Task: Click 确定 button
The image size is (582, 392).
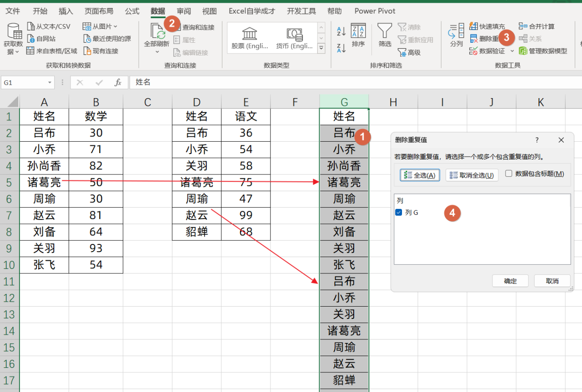Action: [511, 281]
